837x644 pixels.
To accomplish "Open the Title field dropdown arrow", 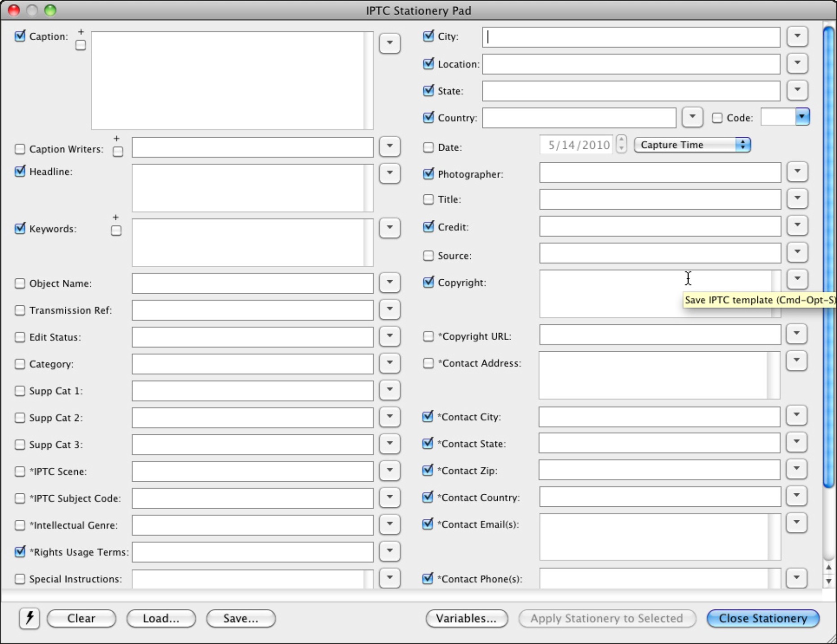I will (797, 198).
